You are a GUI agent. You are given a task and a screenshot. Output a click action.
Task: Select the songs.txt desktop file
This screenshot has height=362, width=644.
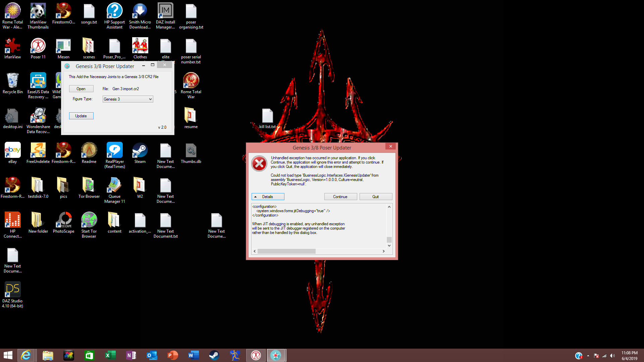tap(89, 14)
